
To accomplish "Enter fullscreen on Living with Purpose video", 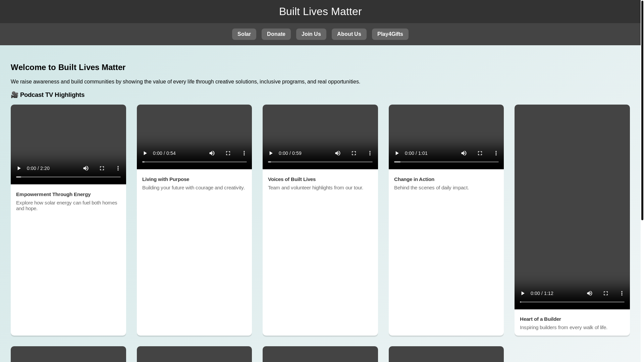I will point(228,153).
